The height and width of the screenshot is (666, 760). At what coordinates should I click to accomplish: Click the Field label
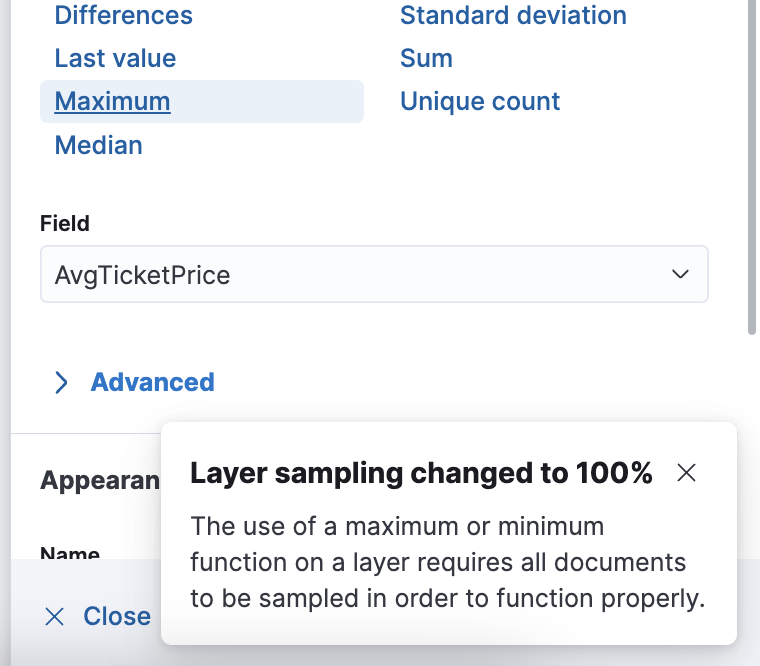(65, 223)
